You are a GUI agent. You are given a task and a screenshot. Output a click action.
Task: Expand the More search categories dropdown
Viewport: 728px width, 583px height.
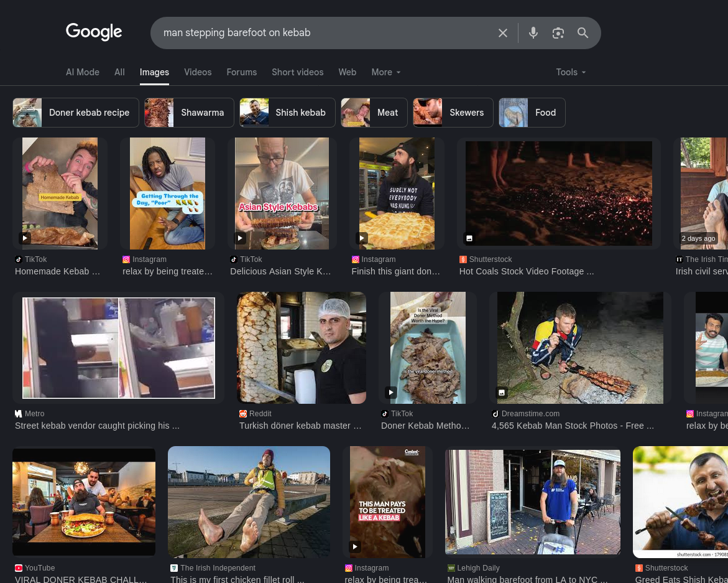pyautogui.click(x=386, y=72)
